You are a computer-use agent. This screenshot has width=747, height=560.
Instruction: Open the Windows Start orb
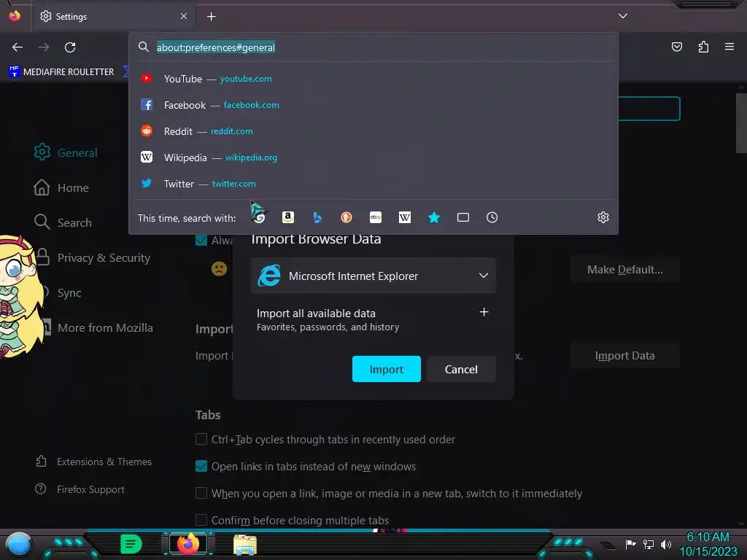[x=18, y=545]
